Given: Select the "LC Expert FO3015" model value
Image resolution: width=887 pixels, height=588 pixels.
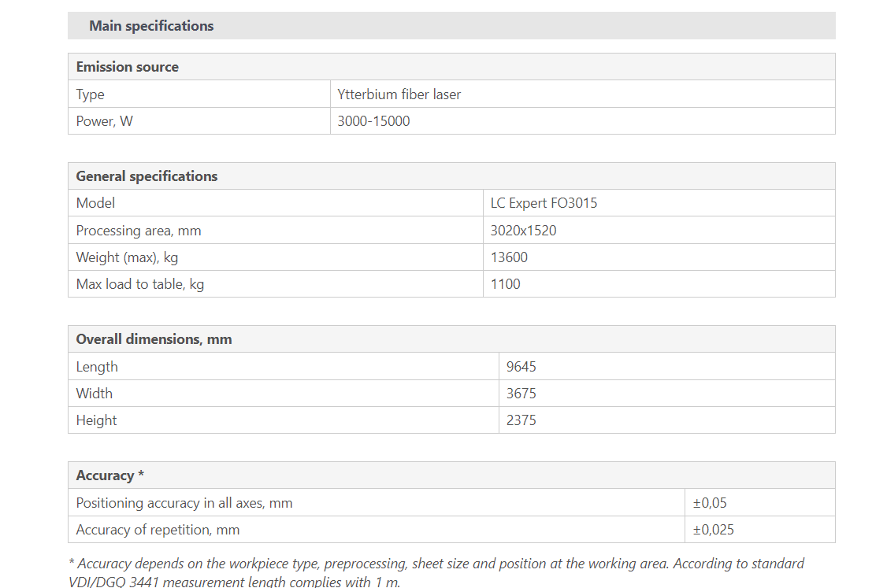Looking at the screenshot, I should tap(544, 203).
